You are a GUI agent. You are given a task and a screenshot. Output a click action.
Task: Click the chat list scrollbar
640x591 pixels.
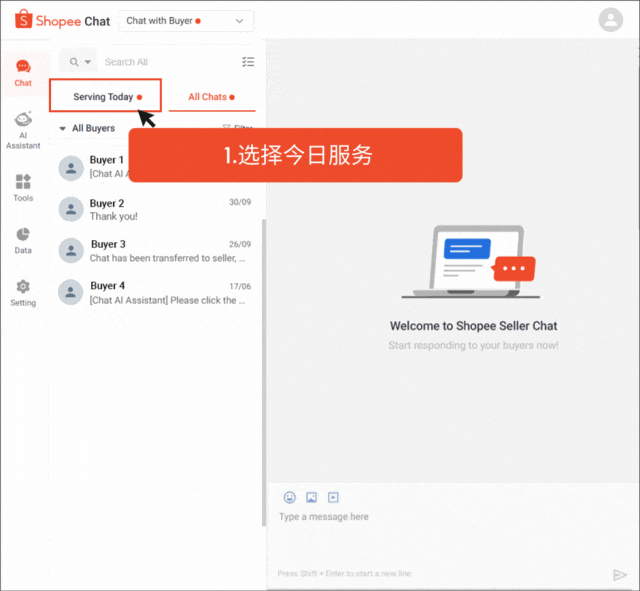point(264,372)
